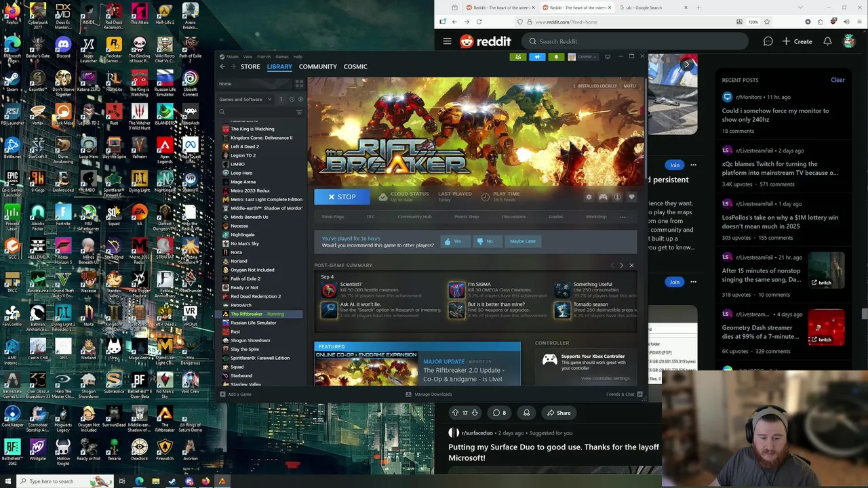Open Discord desktop shortcut
Screen dimensions: 868x488
coord(63,47)
